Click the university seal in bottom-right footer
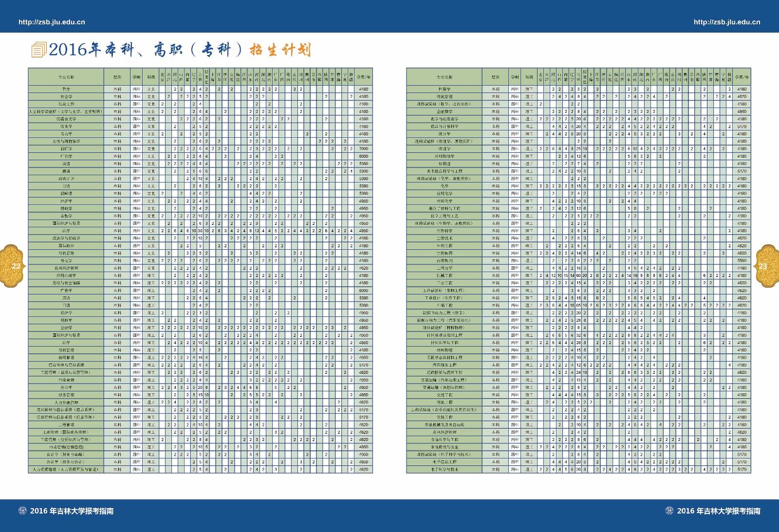This screenshot has width=779, height=532. coord(669,511)
